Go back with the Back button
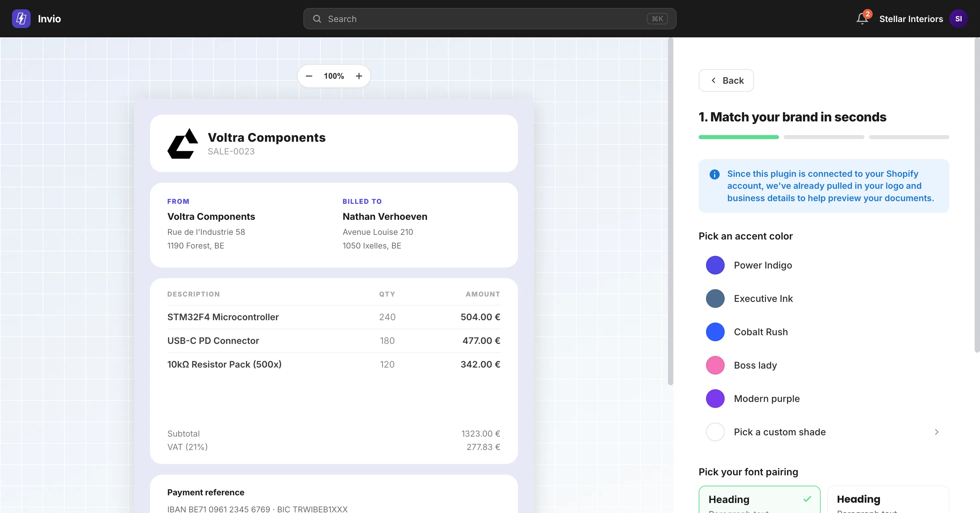The width and height of the screenshot is (980, 513). [x=726, y=80]
